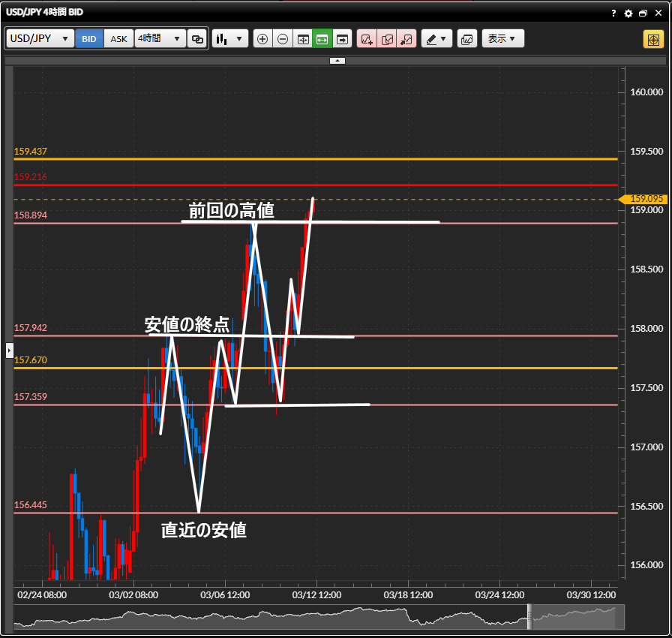Select the BID price toggle
This screenshot has width=672, height=638.
pos(89,39)
